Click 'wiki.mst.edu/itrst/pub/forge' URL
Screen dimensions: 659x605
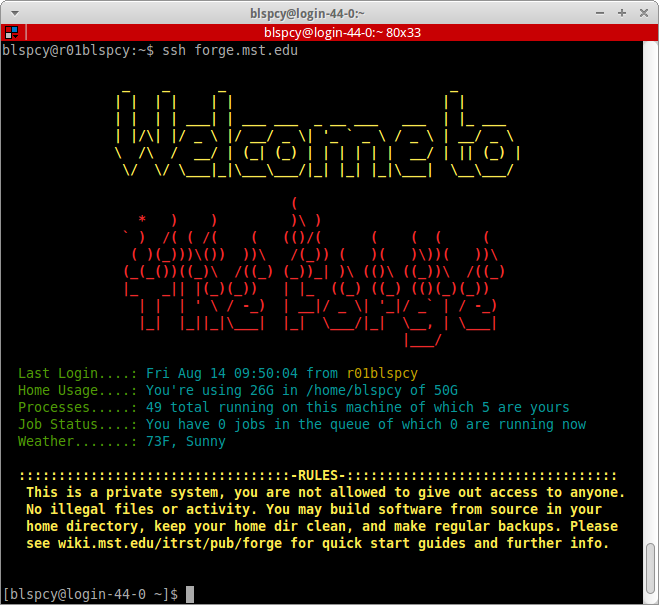[x=170, y=543]
